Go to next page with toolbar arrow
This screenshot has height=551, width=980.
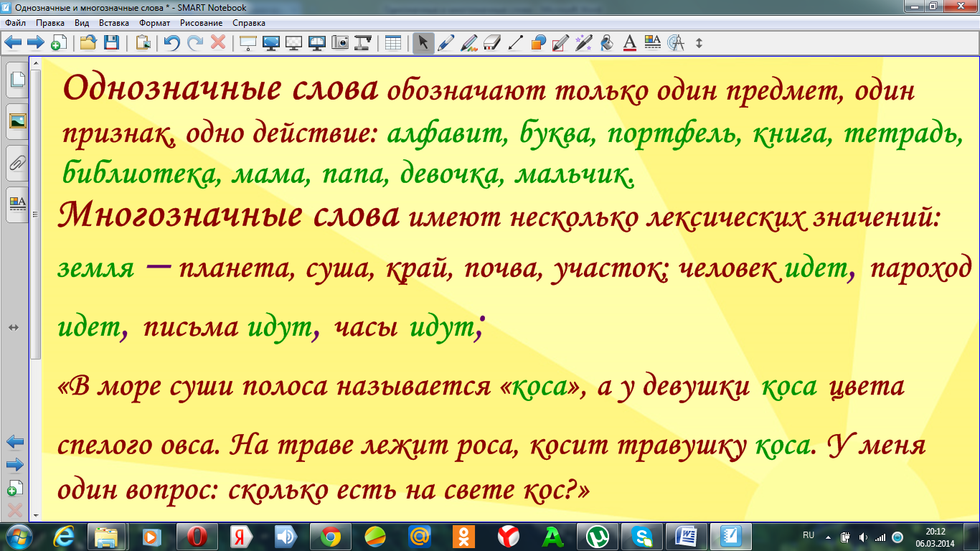click(36, 43)
